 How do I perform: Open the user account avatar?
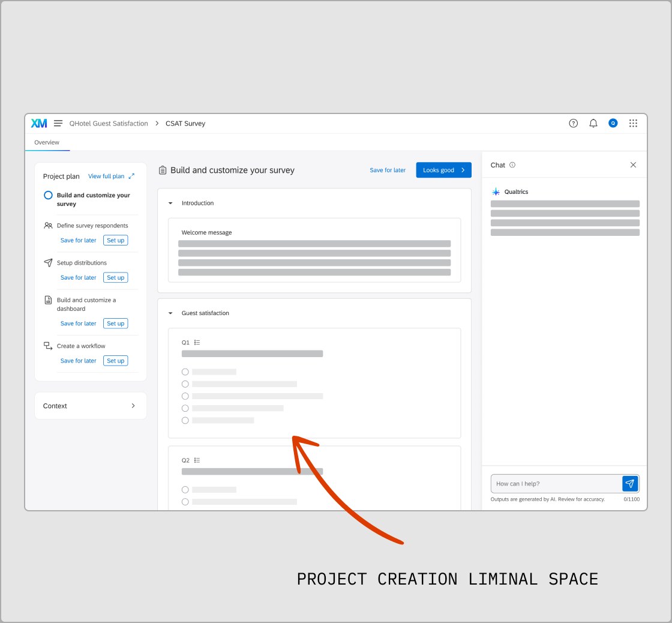point(613,124)
